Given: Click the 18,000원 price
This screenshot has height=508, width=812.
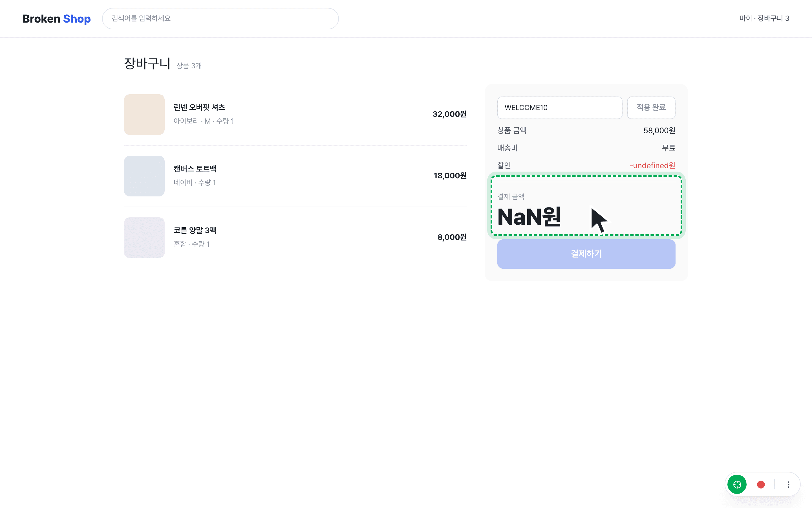Looking at the screenshot, I should [450, 176].
